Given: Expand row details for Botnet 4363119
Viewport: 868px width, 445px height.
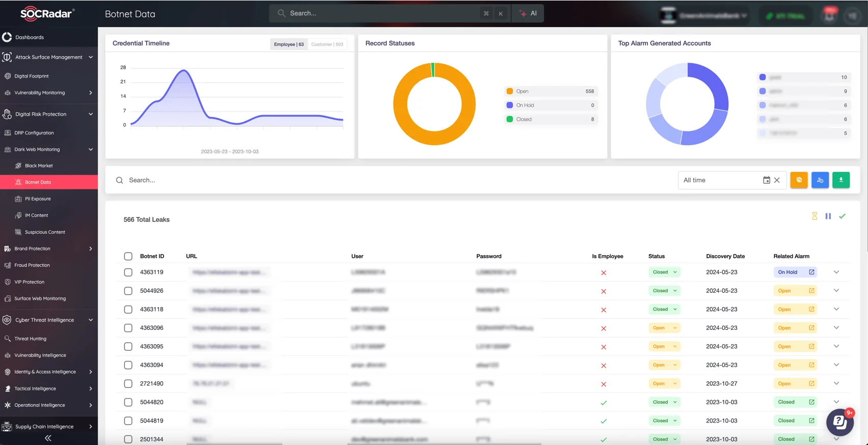Looking at the screenshot, I should (836, 272).
